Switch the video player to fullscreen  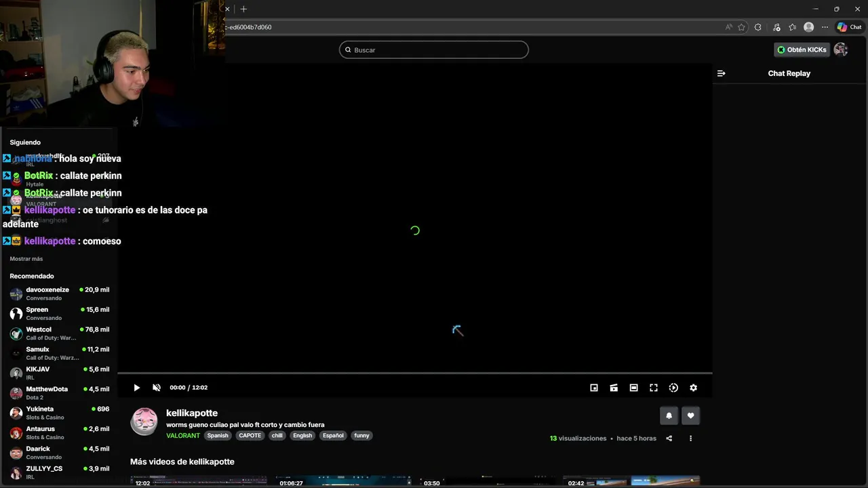pyautogui.click(x=654, y=388)
